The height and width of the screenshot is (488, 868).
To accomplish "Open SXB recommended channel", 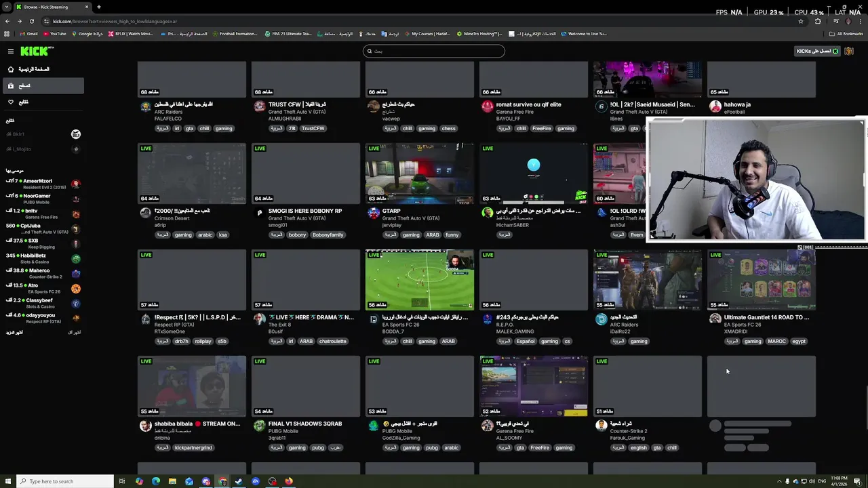I will pos(42,243).
